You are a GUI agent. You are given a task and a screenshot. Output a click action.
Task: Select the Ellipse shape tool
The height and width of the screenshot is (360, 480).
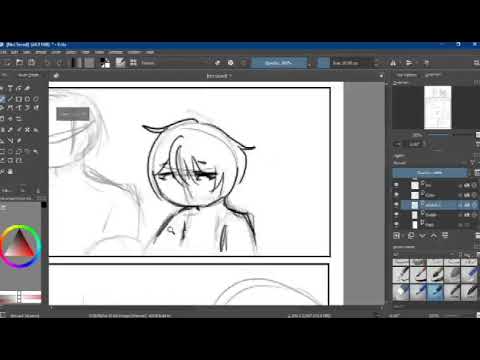pyautogui.click(x=28, y=99)
